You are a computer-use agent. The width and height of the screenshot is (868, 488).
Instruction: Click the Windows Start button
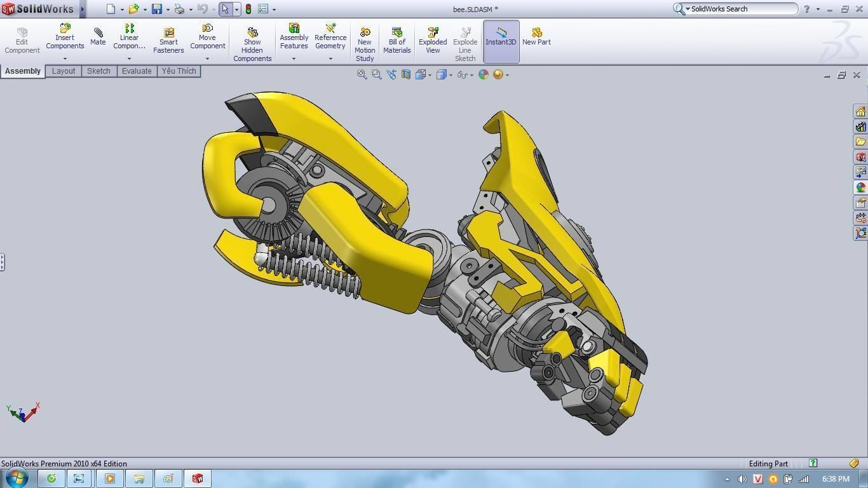(x=17, y=478)
